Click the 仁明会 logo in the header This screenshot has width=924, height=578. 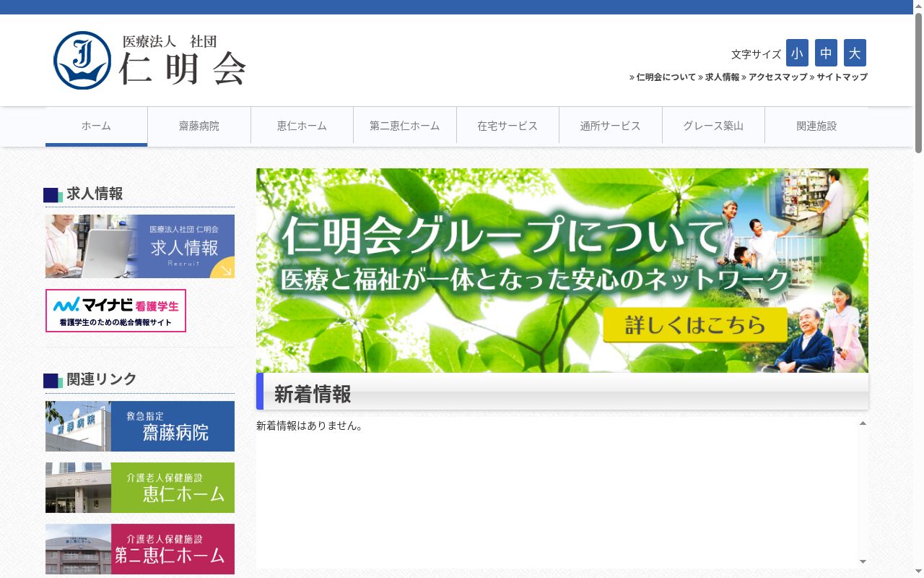(150, 60)
